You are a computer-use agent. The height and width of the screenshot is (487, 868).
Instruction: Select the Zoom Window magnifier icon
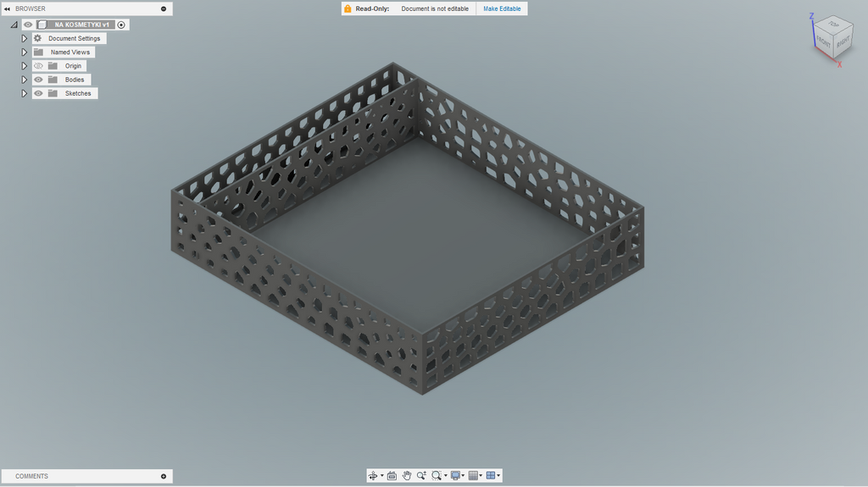coord(437,475)
